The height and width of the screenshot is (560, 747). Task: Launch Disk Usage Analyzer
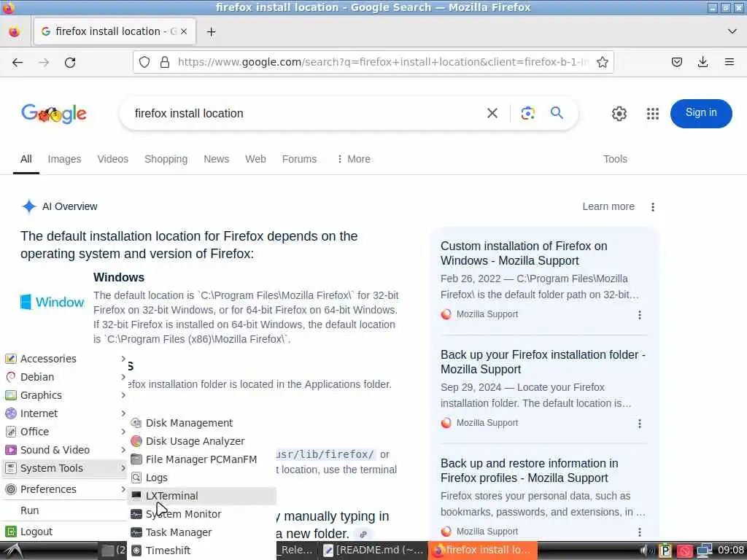pos(203,441)
